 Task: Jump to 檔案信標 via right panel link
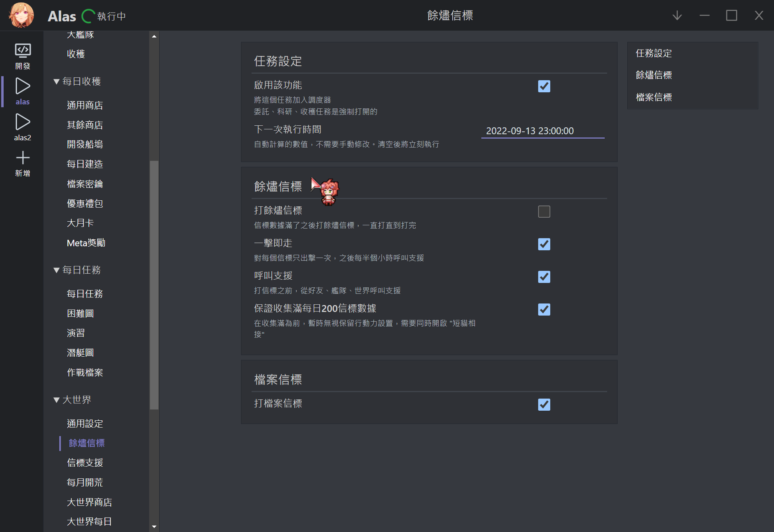pos(653,97)
